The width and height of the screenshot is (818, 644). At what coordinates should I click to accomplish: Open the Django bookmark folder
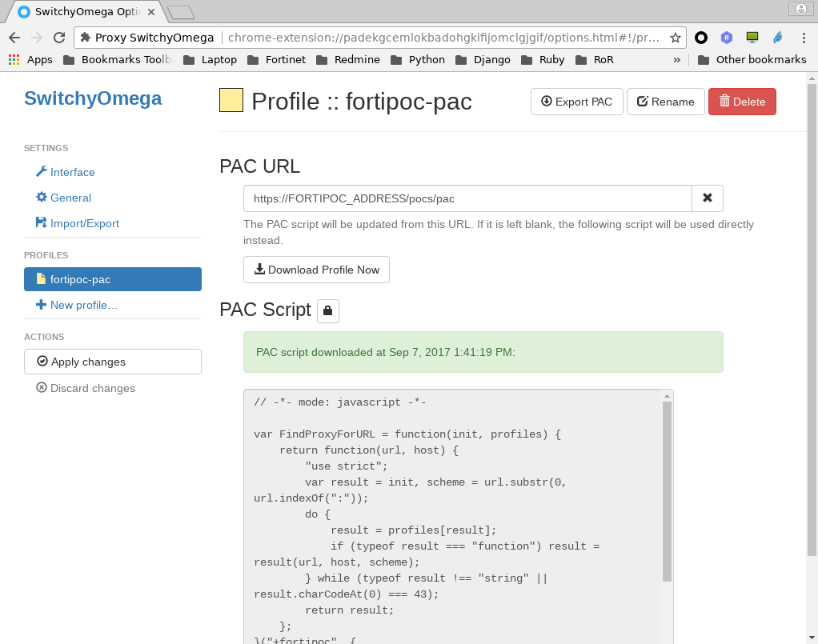483,60
